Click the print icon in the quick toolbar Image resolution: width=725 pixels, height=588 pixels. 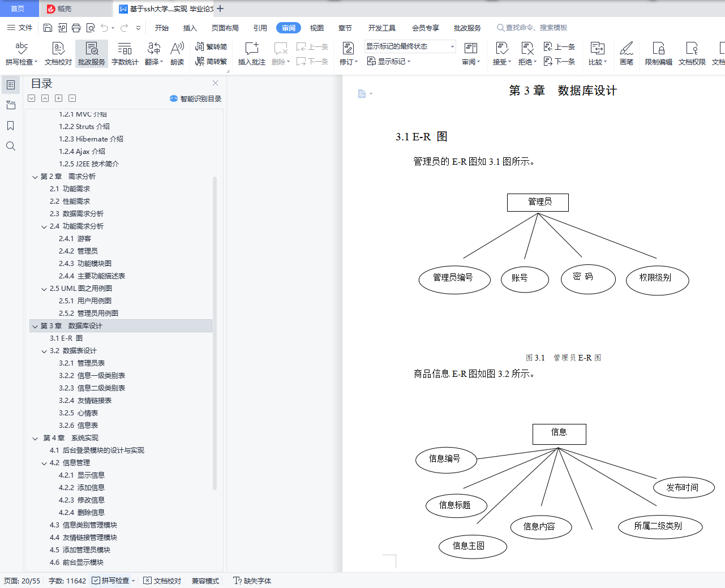(x=76, y=28)
